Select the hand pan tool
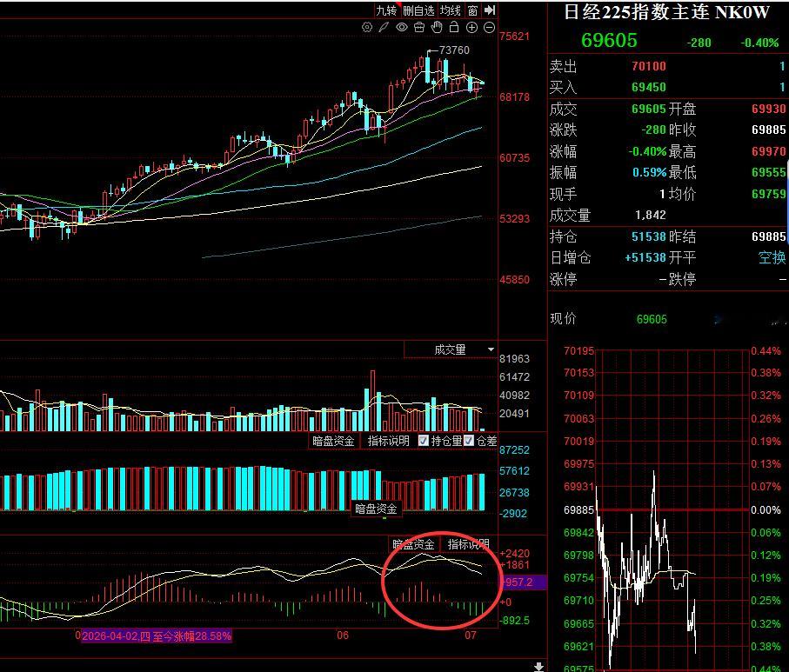This screenshot has height=672, width=789. (437, 27)
